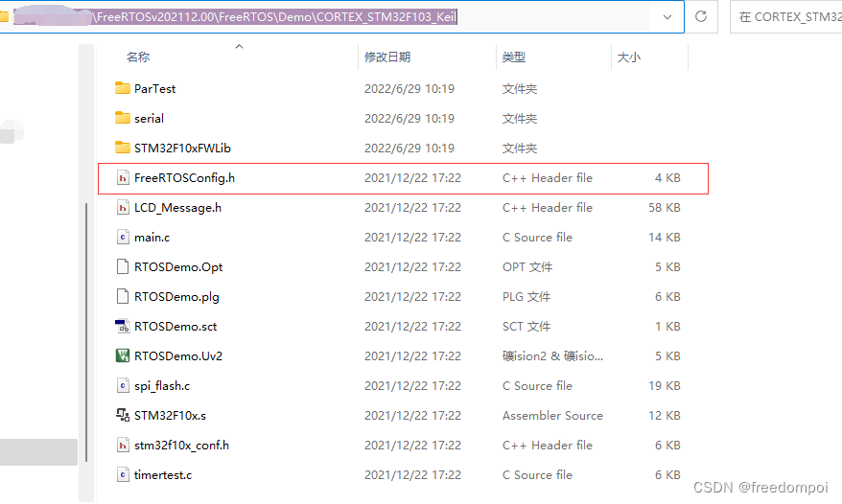Select the stm32f10x_conf.h file name
The height and width of the screenshot is (504, 842).
coord(181,445)
